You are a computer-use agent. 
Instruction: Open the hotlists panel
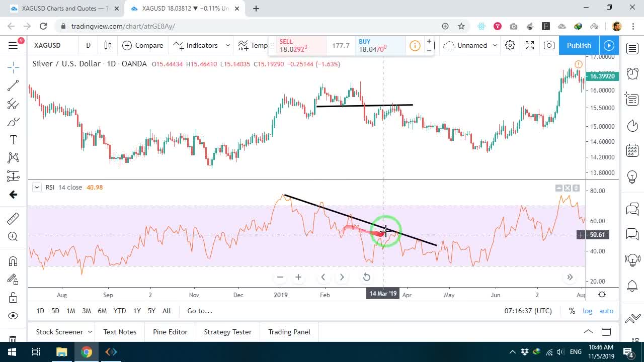(632, 125)
